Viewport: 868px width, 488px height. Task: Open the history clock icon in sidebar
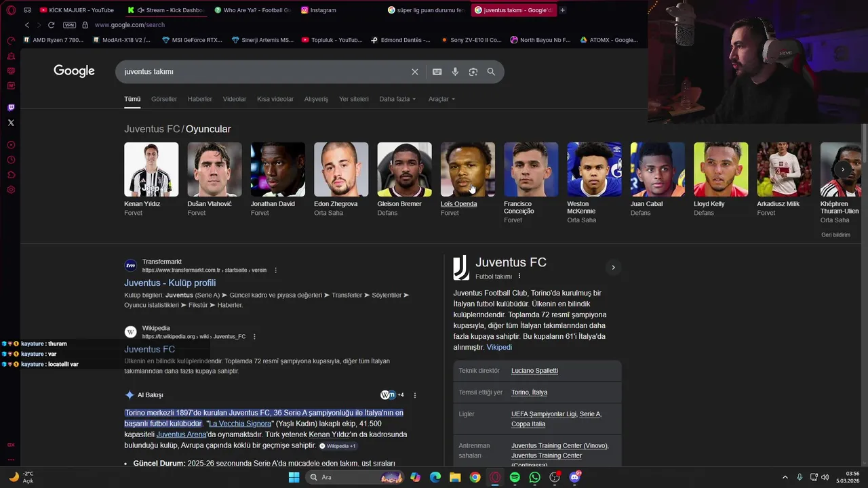click(11, 160)
